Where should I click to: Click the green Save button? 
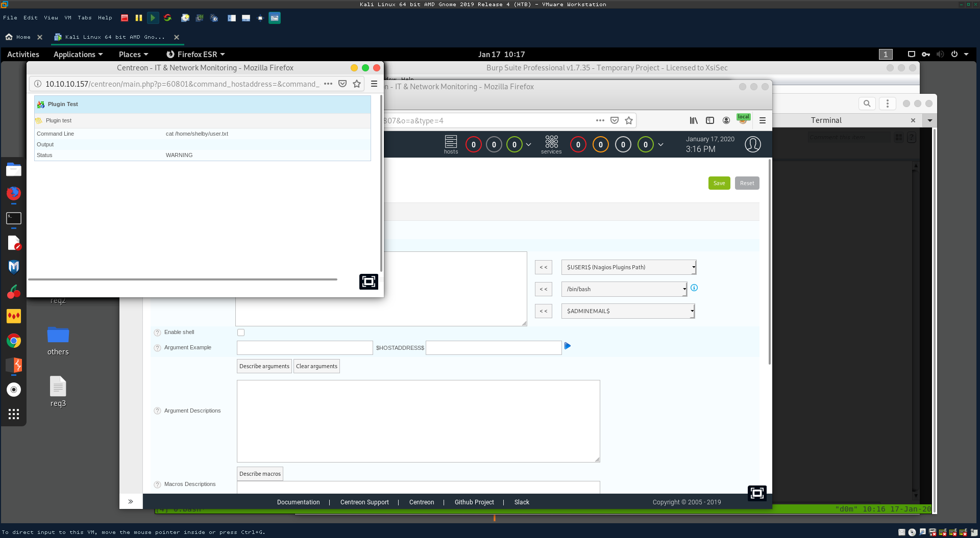point(719,183)
